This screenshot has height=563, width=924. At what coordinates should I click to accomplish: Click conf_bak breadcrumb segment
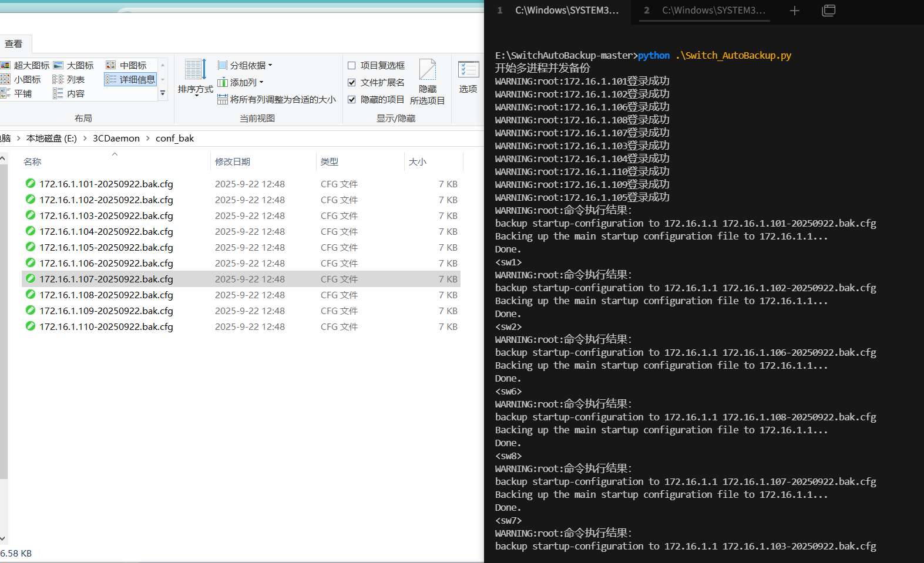coord(174,138)
